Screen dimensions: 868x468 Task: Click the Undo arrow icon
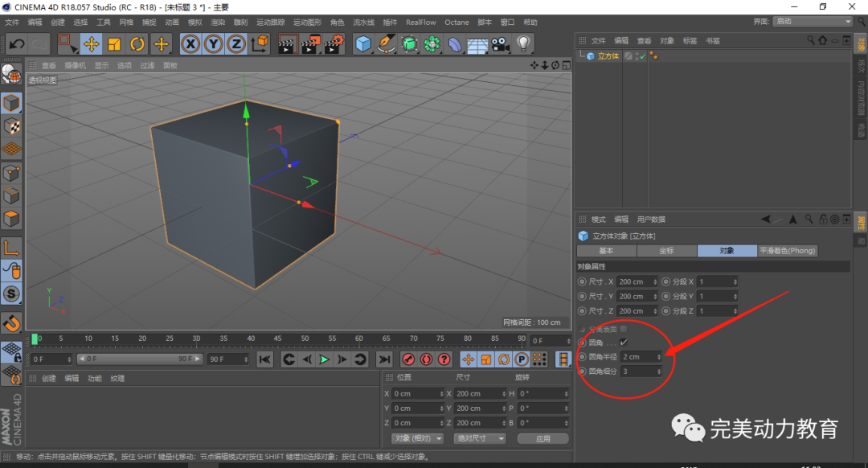16,44
